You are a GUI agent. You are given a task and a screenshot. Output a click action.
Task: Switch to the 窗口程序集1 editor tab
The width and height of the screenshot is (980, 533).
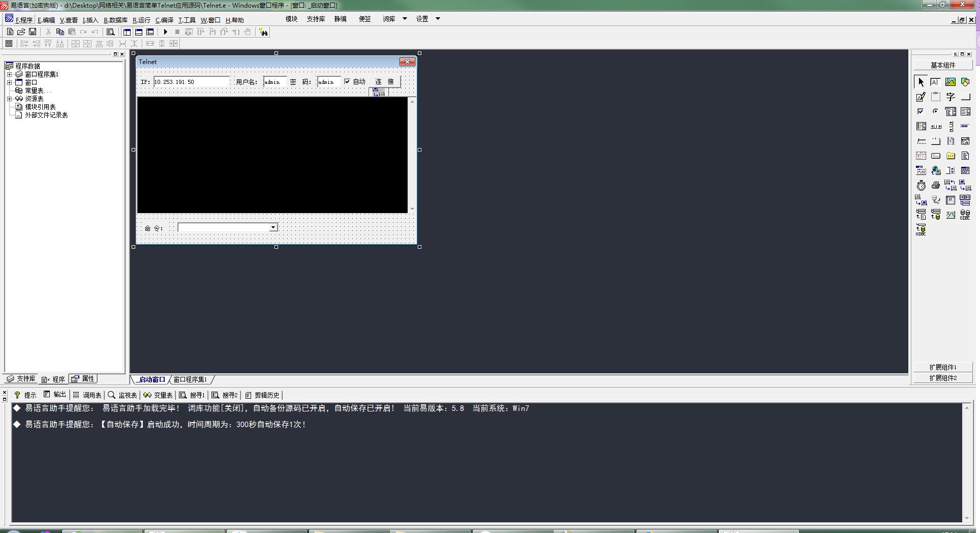tap(190, 379)
